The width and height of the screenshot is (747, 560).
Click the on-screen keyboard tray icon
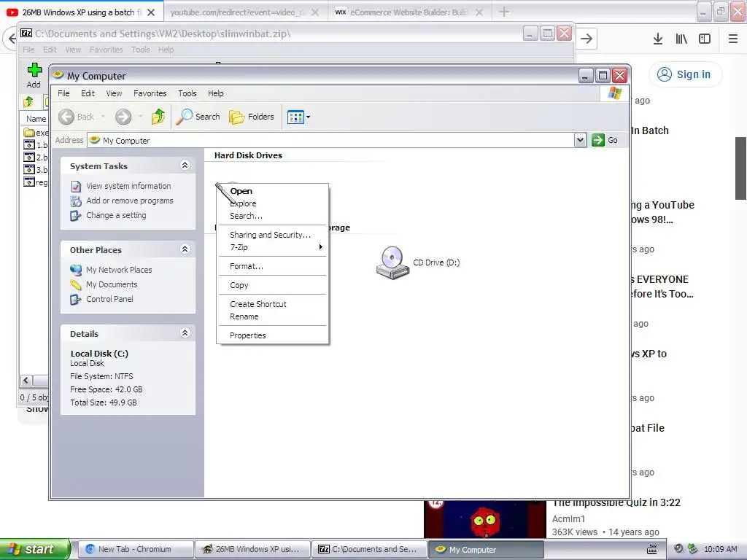[651, 550]
